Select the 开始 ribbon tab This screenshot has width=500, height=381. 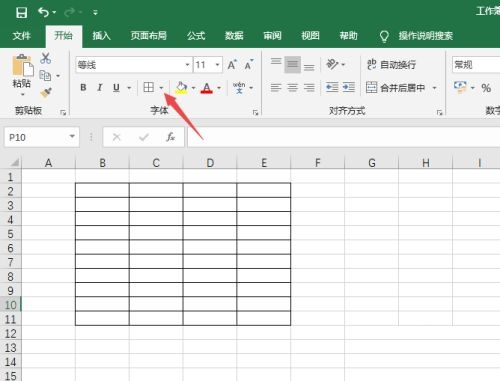coord(63,36)
